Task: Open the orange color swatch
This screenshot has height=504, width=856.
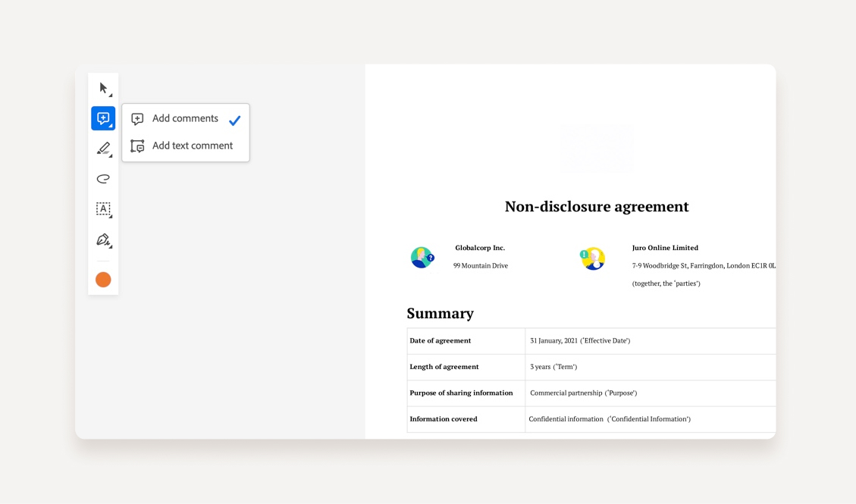Action: point(103,280)
